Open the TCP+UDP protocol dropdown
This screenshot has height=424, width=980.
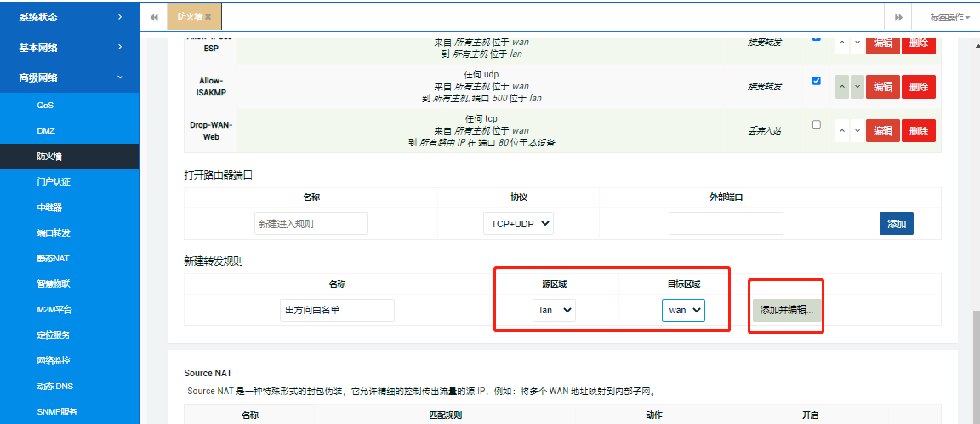tap(517, 224)
